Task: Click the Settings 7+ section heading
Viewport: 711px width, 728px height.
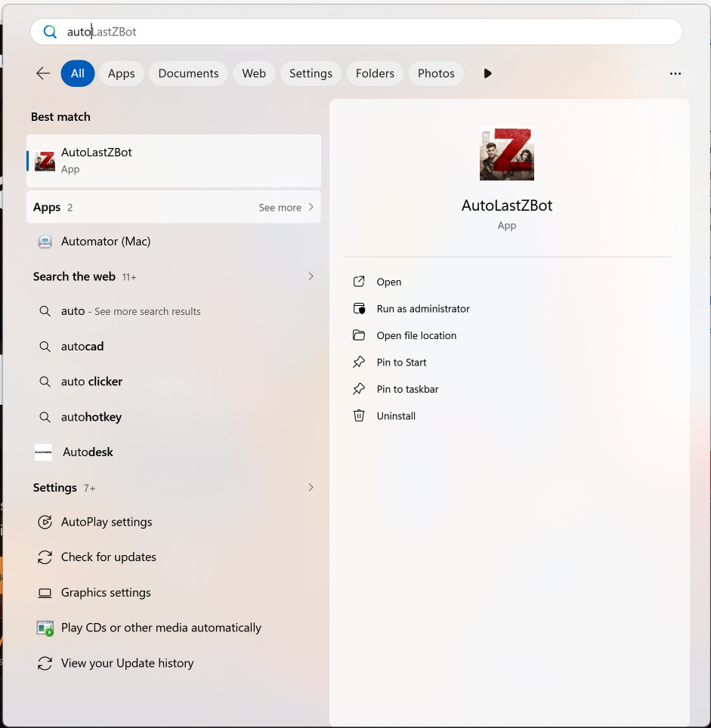Action: (x=64, y=488)
